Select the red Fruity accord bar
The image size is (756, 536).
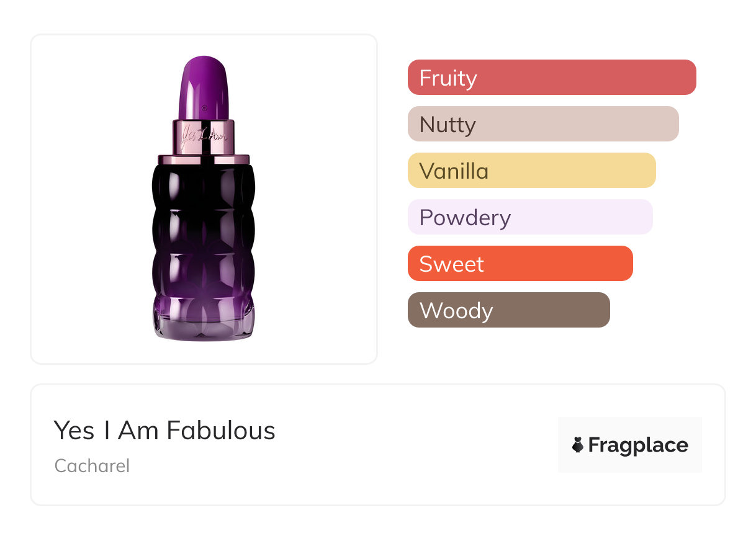pyautogui.click(x=552, y=78)
